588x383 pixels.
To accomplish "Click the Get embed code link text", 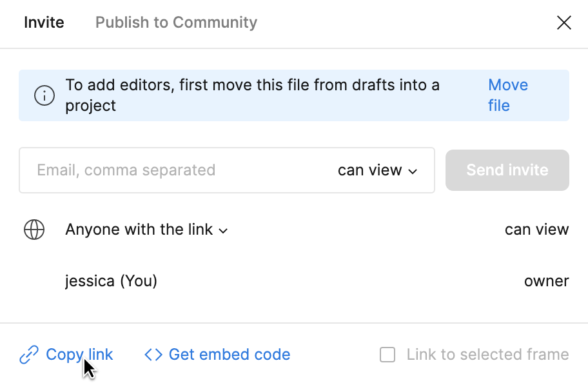I will click(x=230, y=355).
